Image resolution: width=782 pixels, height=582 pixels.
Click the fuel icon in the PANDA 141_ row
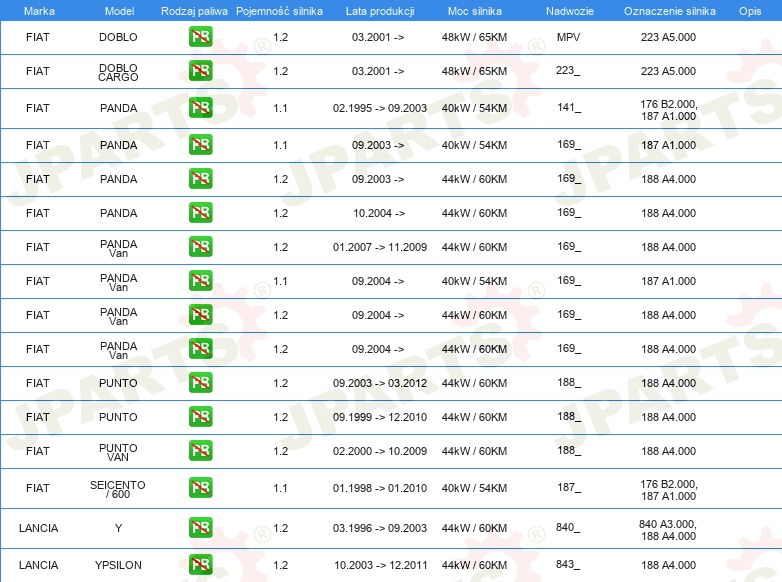tap(200, 108)
